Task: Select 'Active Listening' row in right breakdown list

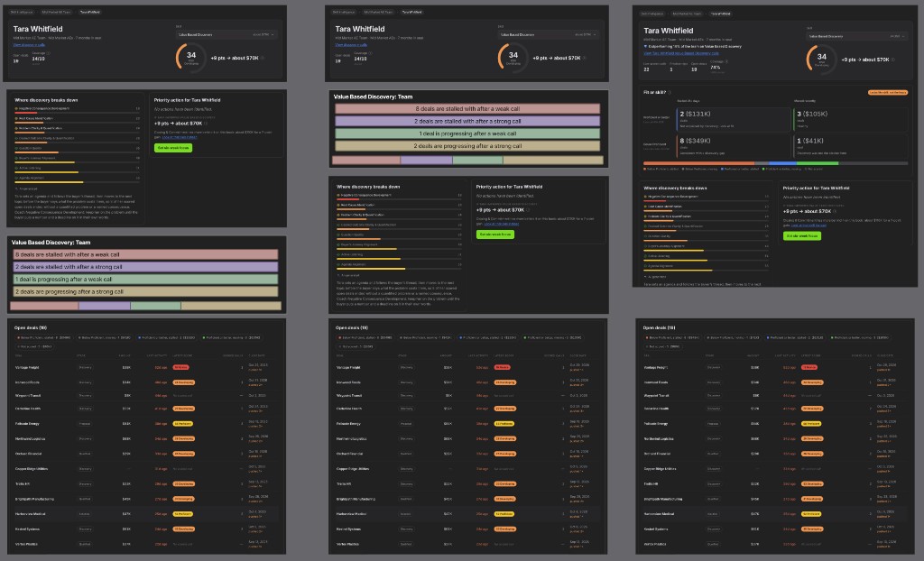Action: point(706,258)
